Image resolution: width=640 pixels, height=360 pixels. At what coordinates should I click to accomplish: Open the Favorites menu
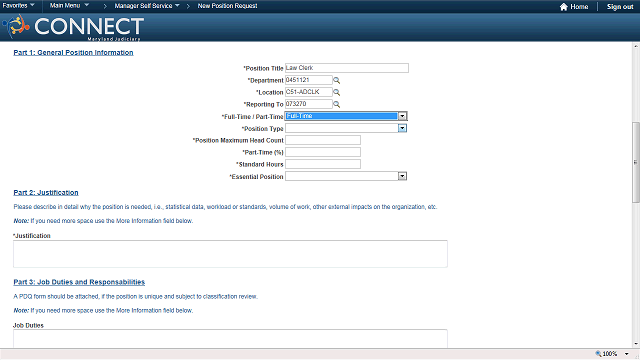(19, 6)
